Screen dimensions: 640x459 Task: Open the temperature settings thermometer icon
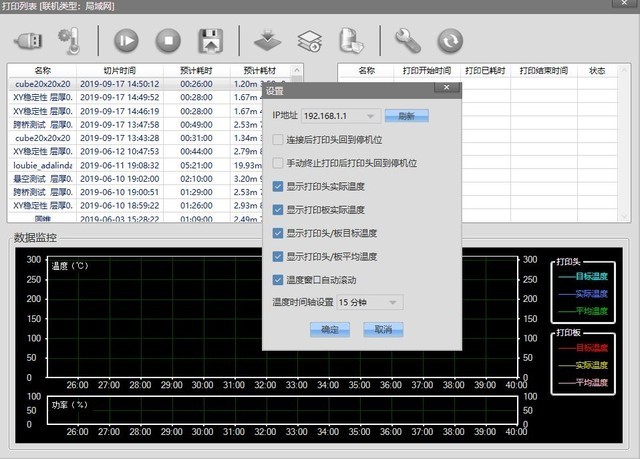coord(69,41)
